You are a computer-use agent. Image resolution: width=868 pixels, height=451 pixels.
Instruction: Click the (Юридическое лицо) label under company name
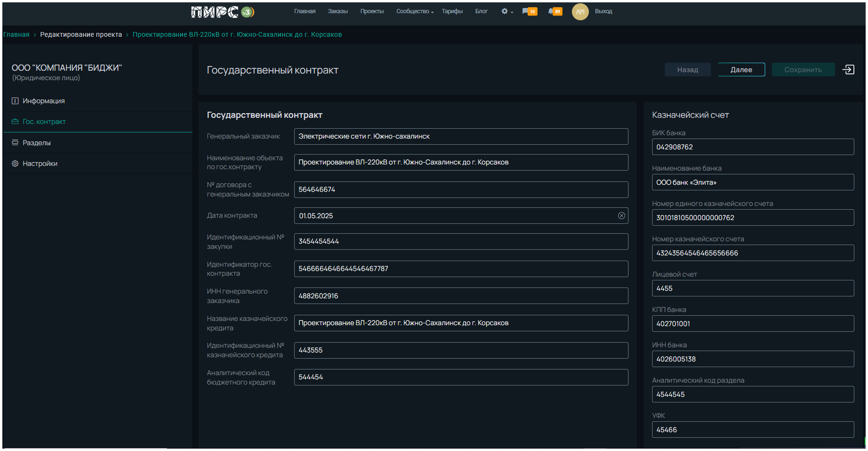46,78
